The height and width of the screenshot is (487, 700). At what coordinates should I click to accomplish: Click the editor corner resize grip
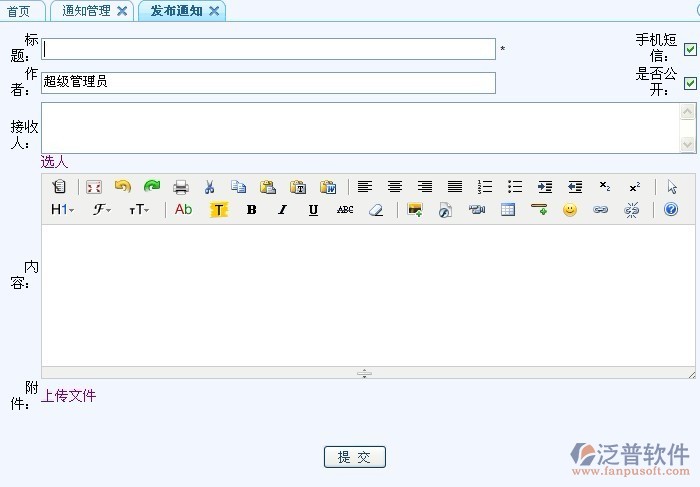coord(692,375)
